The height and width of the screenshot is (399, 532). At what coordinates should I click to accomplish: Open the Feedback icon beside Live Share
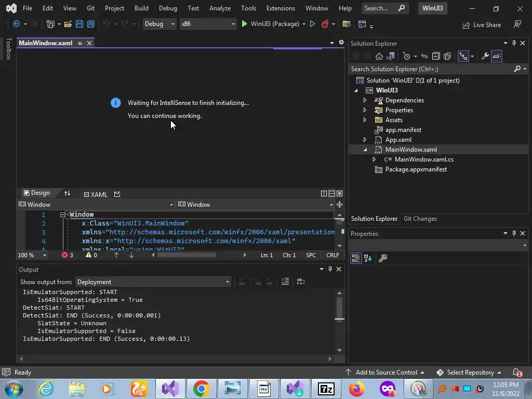pyautogui.click(x=517, y=24)
